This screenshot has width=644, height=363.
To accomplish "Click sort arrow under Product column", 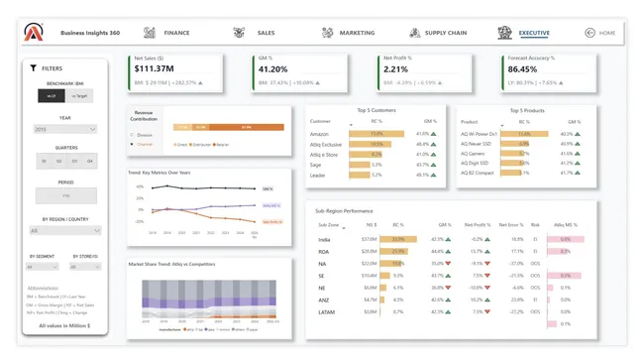I will click(x=502, y=125).
